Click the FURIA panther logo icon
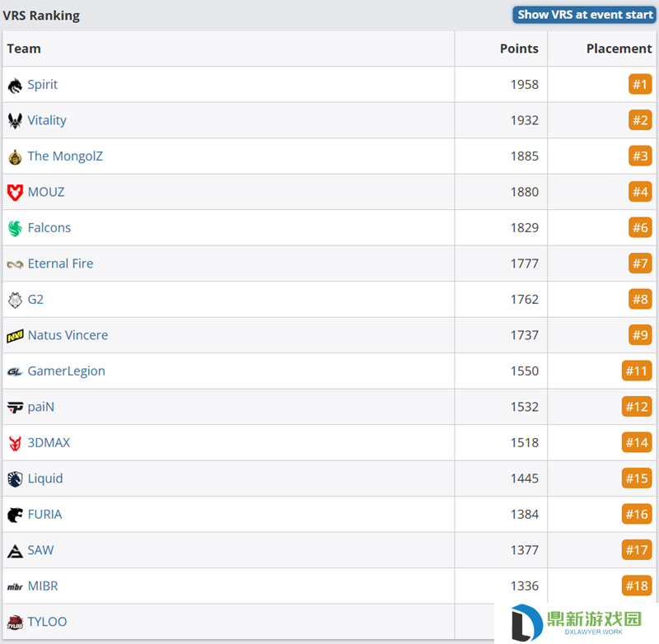The image size is (659, 644). pyautogui.click(x=15, y=515)
